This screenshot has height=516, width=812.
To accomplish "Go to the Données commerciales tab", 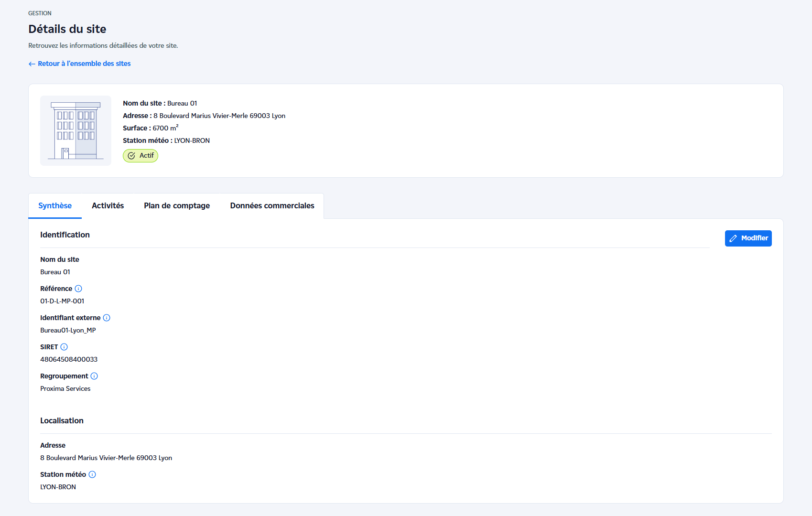I will point(272,206).
